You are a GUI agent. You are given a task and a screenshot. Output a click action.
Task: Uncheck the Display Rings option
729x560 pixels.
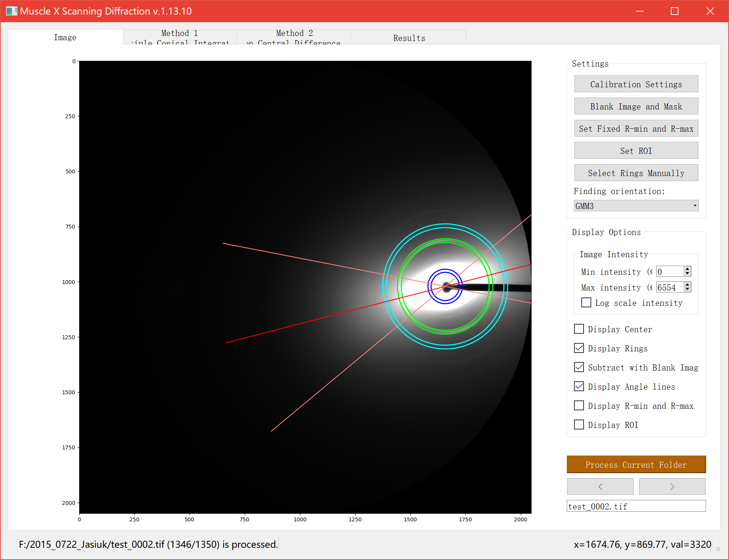[579, 348]
